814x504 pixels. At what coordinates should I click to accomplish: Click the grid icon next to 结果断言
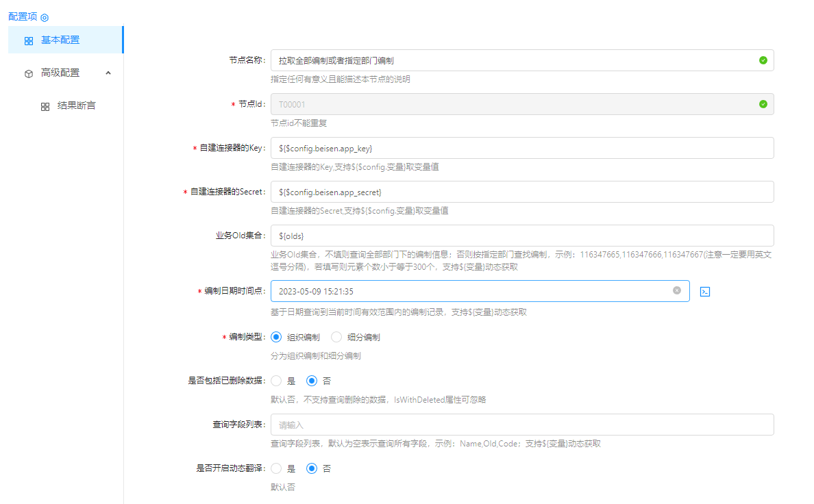45,106
